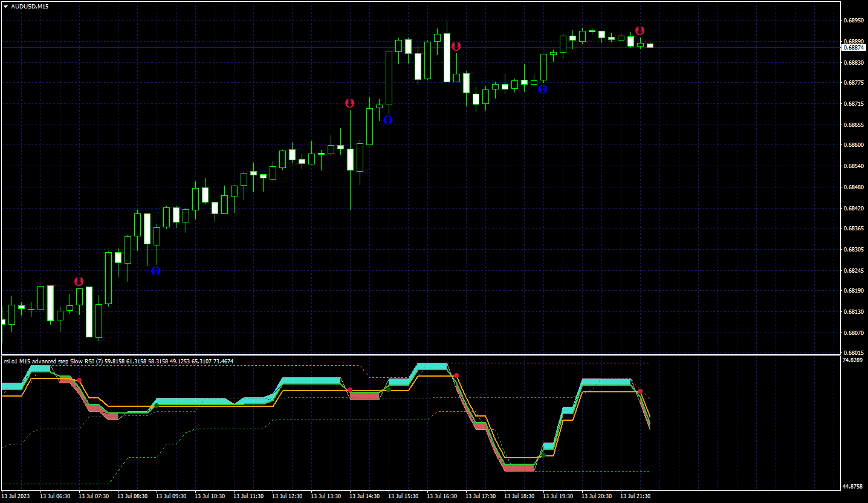Click the last red dot on the RSI line

tap(640, 392)
